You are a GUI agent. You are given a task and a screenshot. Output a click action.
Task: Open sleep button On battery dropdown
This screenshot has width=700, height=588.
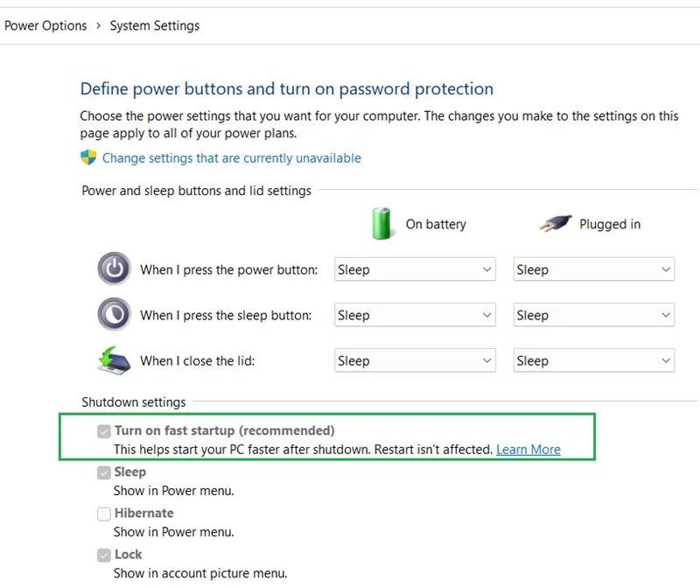pos(415,315)
